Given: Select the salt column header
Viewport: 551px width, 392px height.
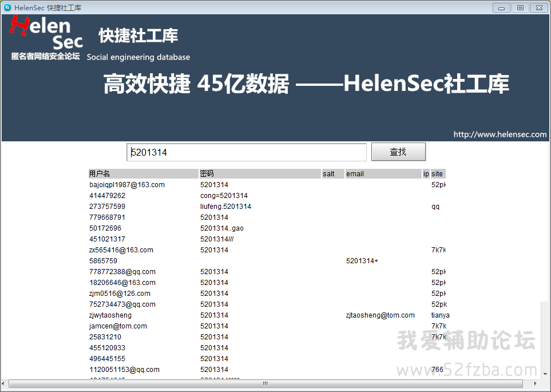Looking at the screenshot, I should point(333,173).
